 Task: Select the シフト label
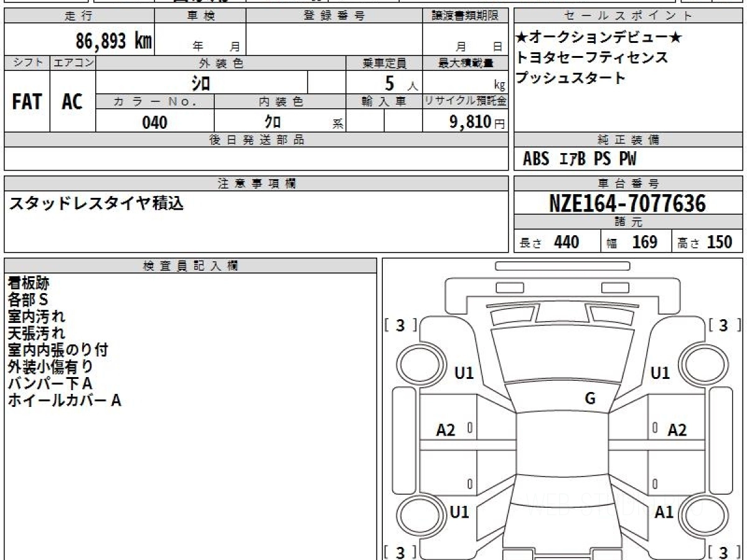(27, 63)
